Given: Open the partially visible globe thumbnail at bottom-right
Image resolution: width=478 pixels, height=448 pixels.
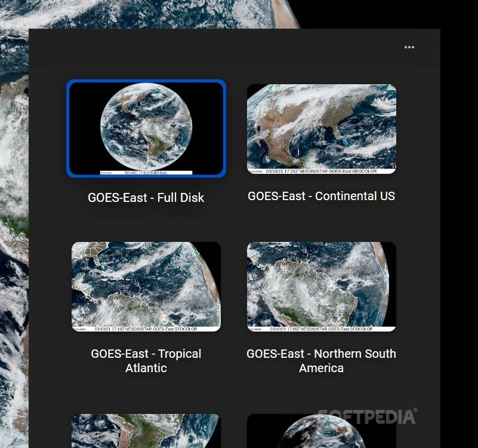Looking at the screenshot, I should point(321,431).
